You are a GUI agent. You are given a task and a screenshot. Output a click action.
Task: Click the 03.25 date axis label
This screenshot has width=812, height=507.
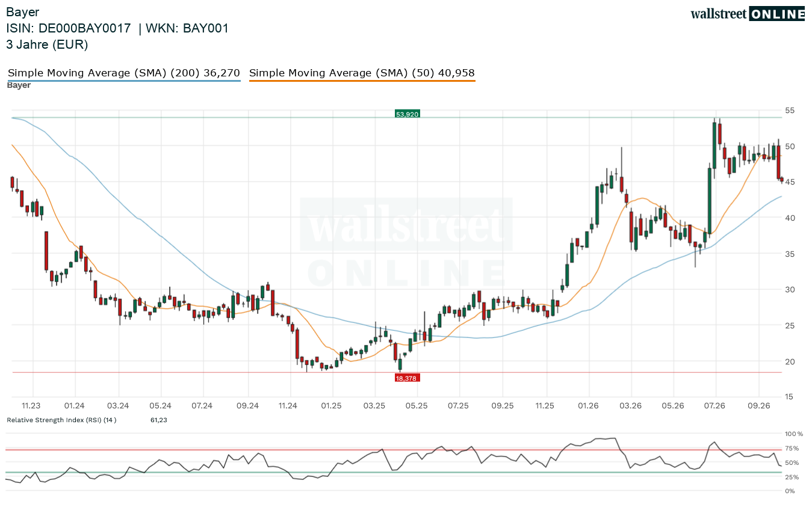(374, 406)
